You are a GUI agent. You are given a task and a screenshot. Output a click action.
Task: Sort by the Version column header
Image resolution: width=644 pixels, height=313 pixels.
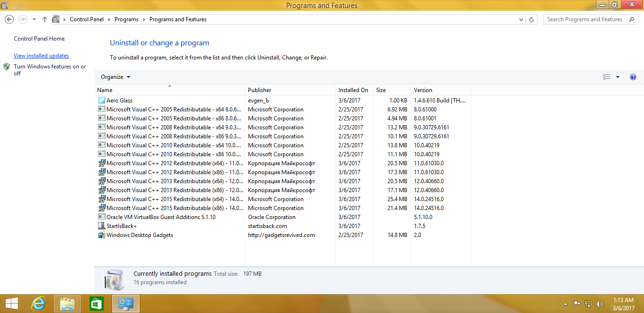(x=441, y=90)
